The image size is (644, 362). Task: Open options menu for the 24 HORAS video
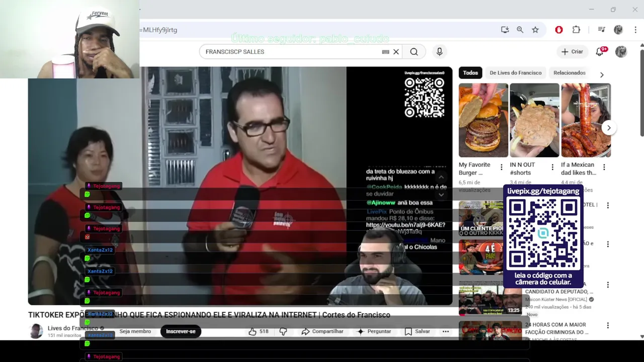[x=608, y=325]
